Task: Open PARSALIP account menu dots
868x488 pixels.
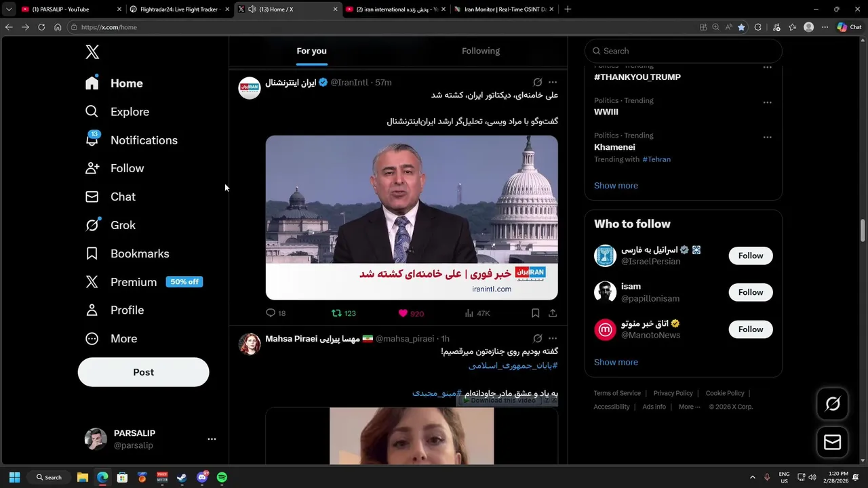Action: pos(212,439)
